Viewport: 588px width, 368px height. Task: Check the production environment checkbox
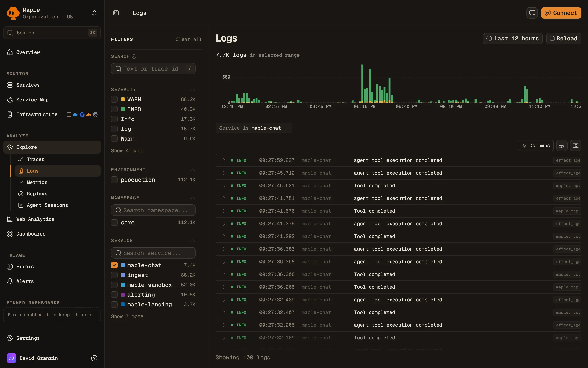point(114,180)
